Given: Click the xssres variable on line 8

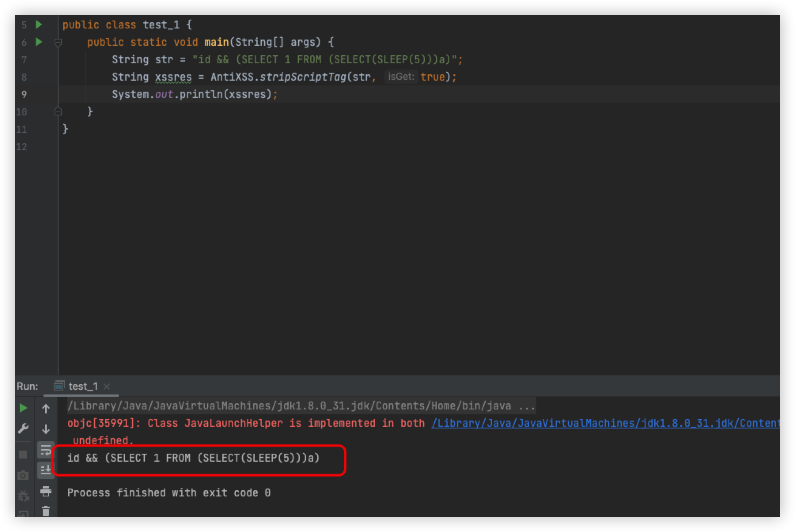Looking at the screenshot, I should [x=173, y=77].
